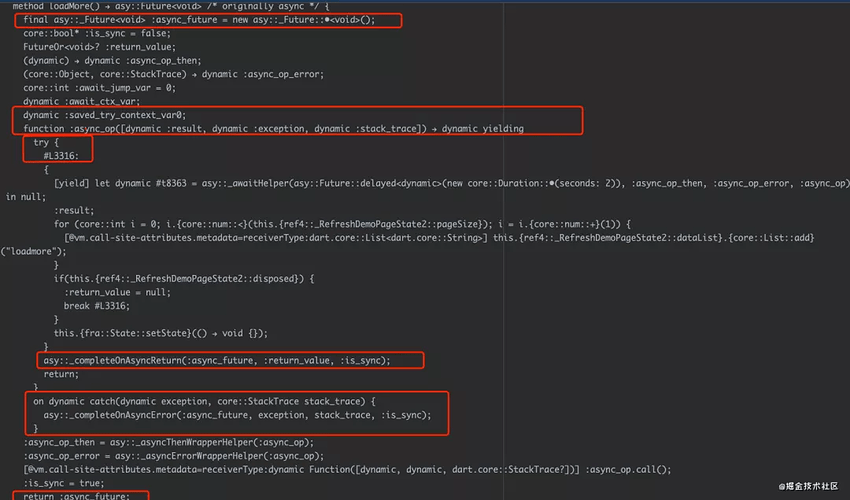850x500 pixels.
Task: Click the 'break #L3316;' line
Action: 96,306
